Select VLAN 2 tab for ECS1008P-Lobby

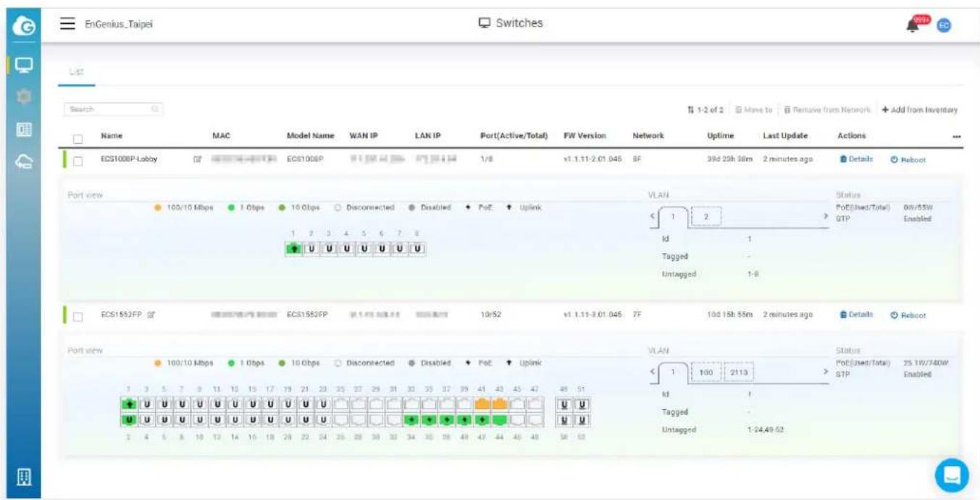pyautogui.click(x=705, y=216)
